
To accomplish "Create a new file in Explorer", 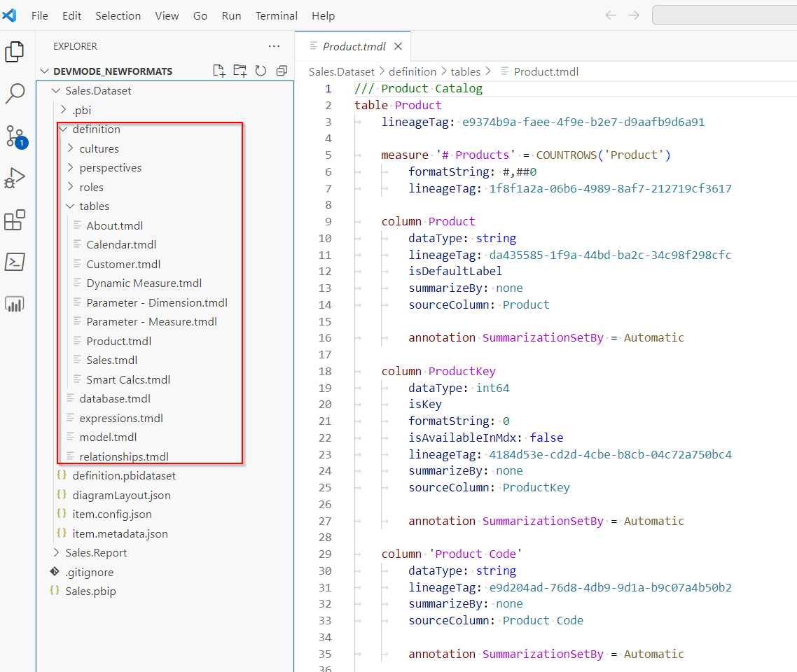I will click(x=219, y=70).
